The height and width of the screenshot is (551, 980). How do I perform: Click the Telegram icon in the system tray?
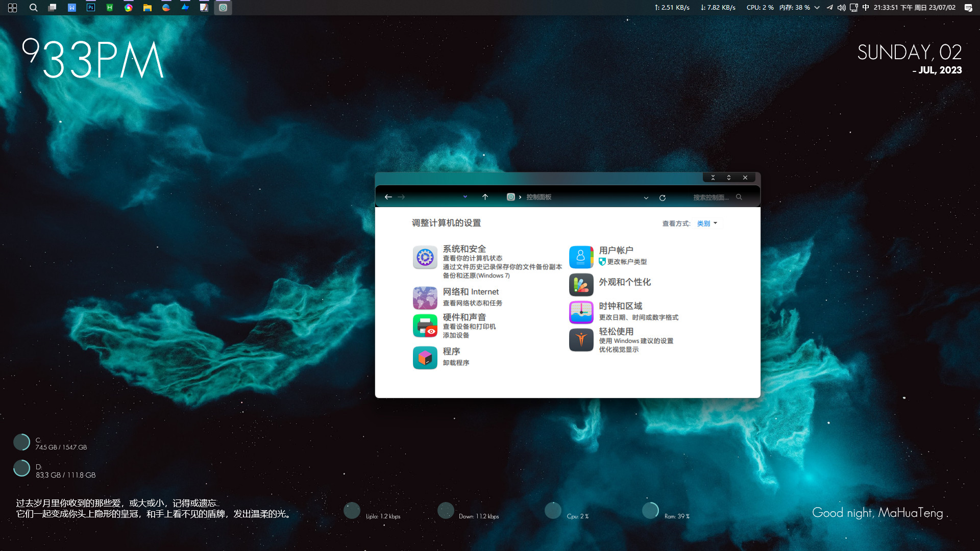829,8
